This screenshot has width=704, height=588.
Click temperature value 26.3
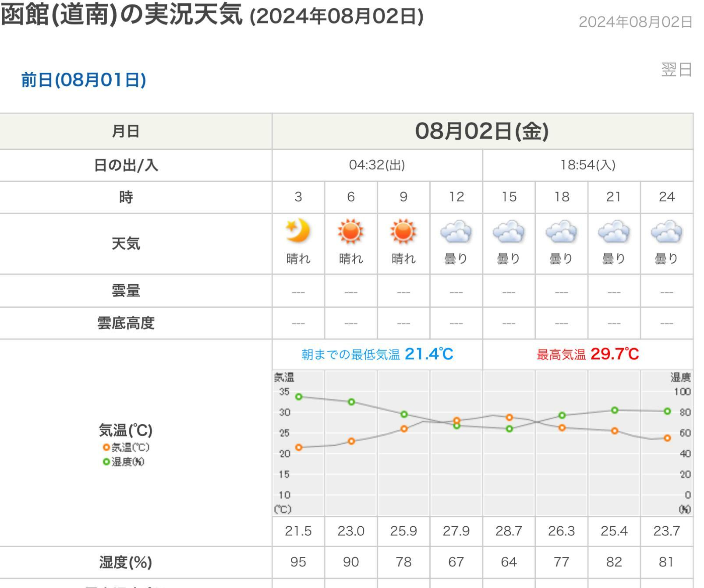(561, 531)
